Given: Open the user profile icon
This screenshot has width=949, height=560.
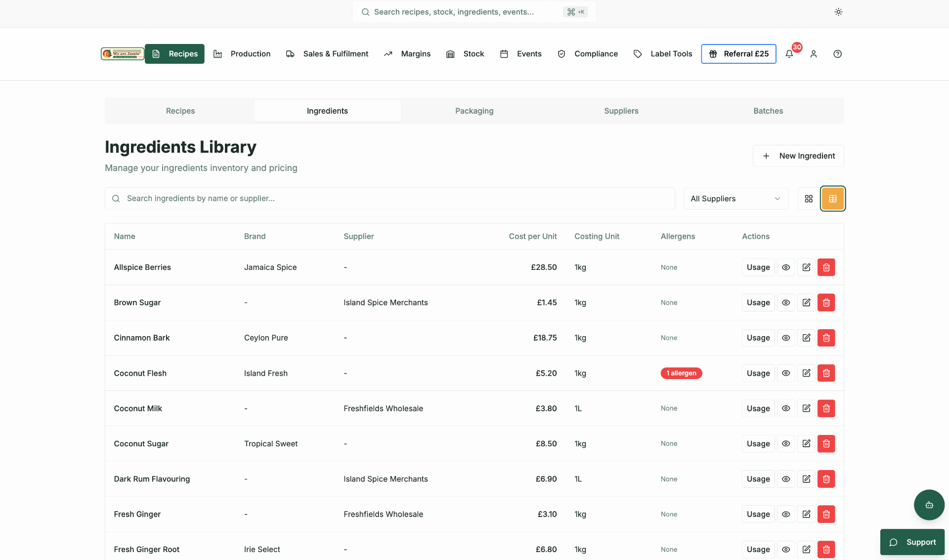Looking at the screenshot, I should pyautogui.click(x=814, y=54).
